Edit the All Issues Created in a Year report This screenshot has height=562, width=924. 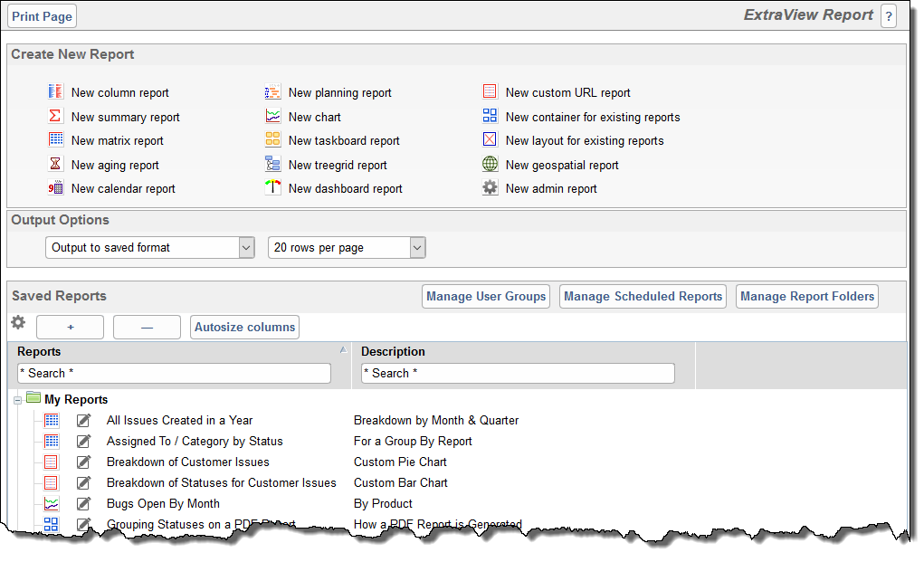[83, 421]
